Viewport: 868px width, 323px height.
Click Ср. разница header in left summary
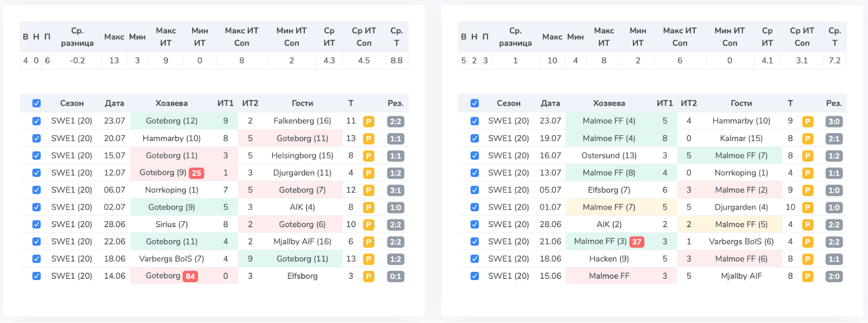click(77, 37)
